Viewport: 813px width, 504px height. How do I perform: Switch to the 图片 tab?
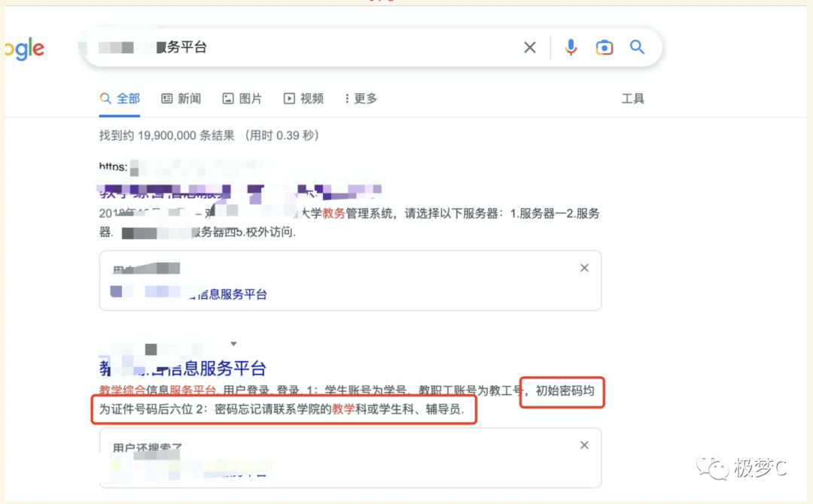point(242,99)
